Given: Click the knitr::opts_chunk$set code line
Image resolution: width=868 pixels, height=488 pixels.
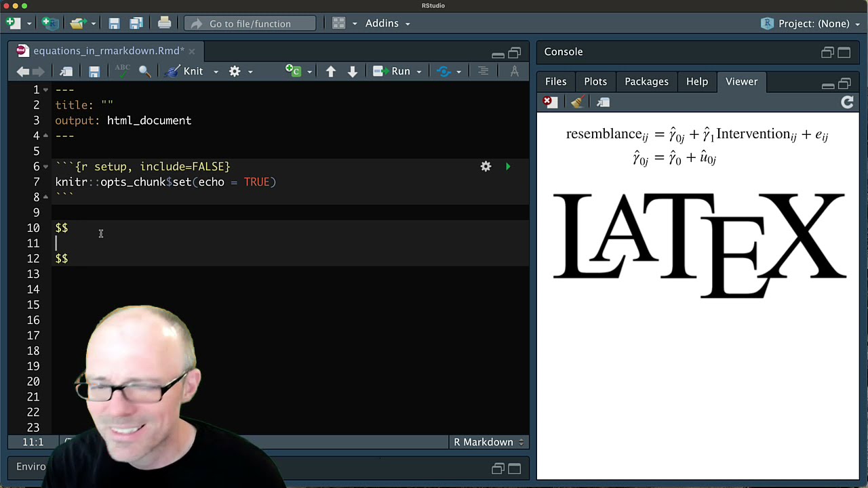Looking at the screenshot, I should [x=165, y=182].
